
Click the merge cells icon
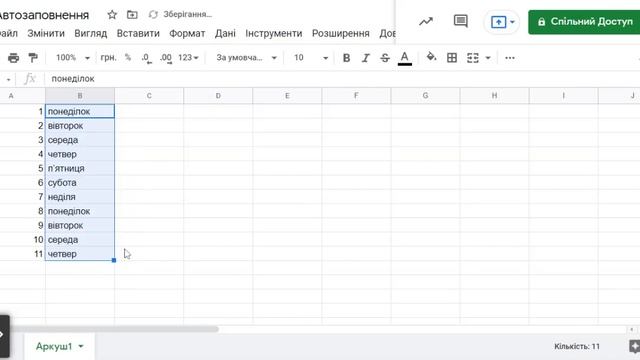click(x=473, y=58)
